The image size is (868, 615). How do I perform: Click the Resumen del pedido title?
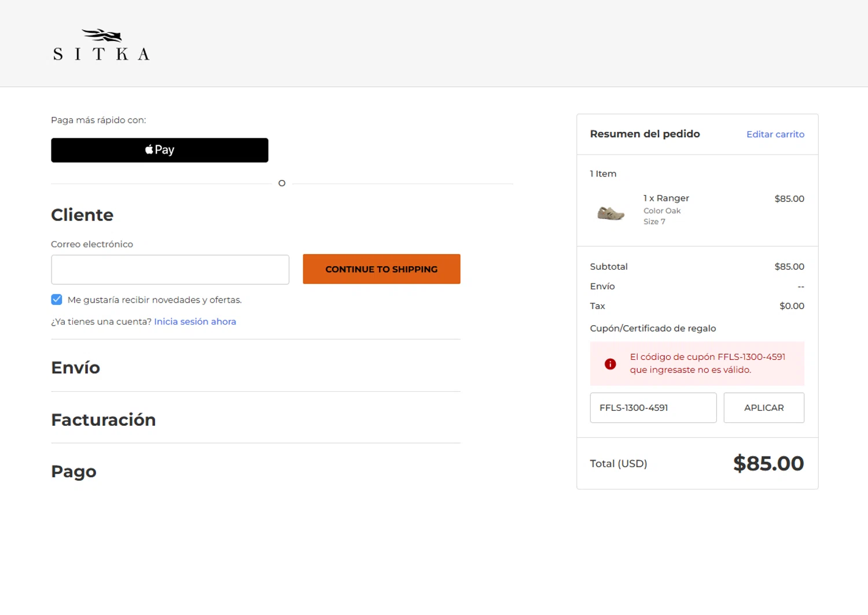coord(645,134)
